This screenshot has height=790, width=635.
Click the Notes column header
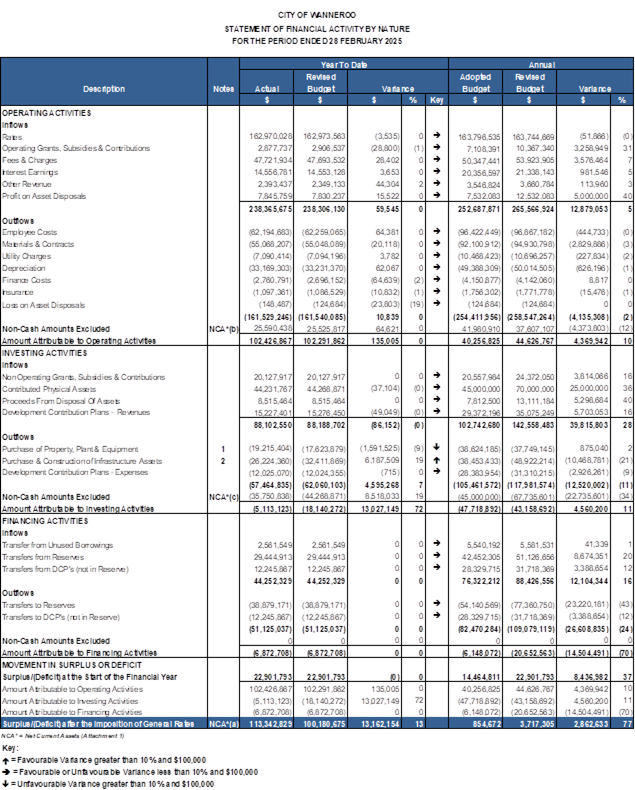click(x=222, y=89)
